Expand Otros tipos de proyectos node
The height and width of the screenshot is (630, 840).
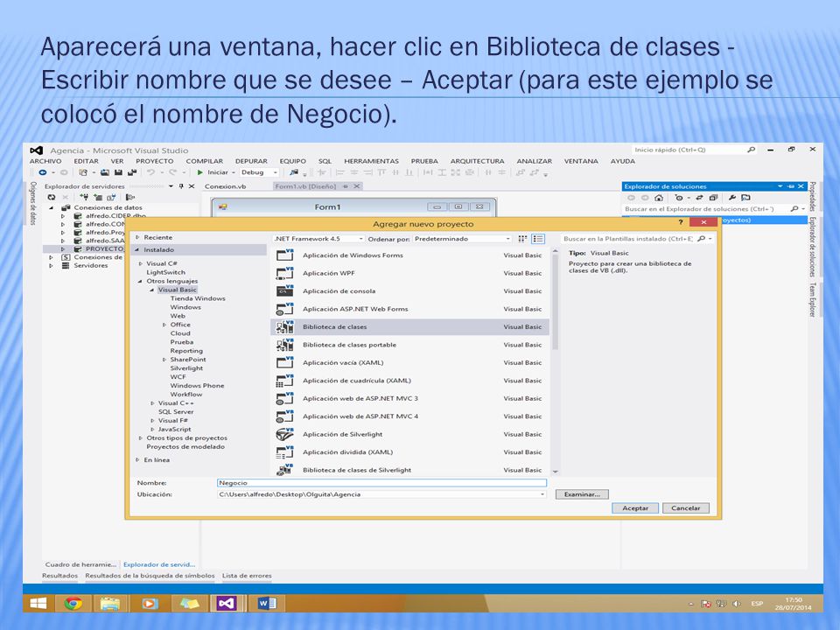(141, 437)
